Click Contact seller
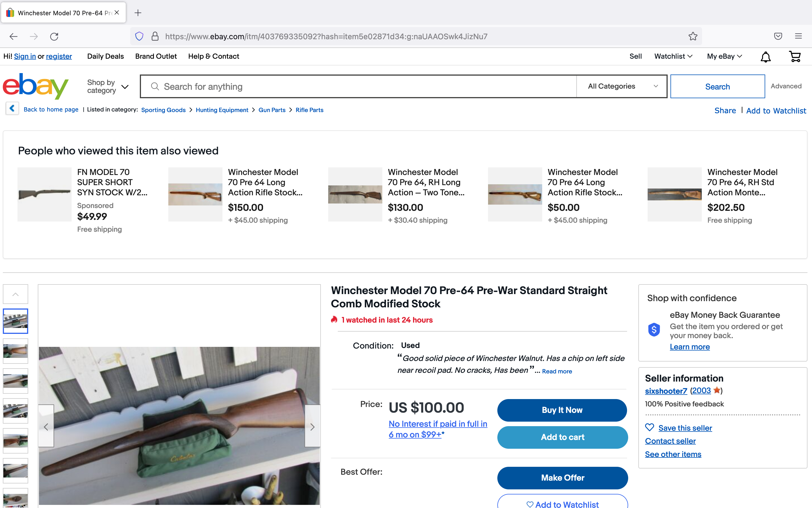The width and height of the screenshot is (812, 508). click(x=670, y=441)
